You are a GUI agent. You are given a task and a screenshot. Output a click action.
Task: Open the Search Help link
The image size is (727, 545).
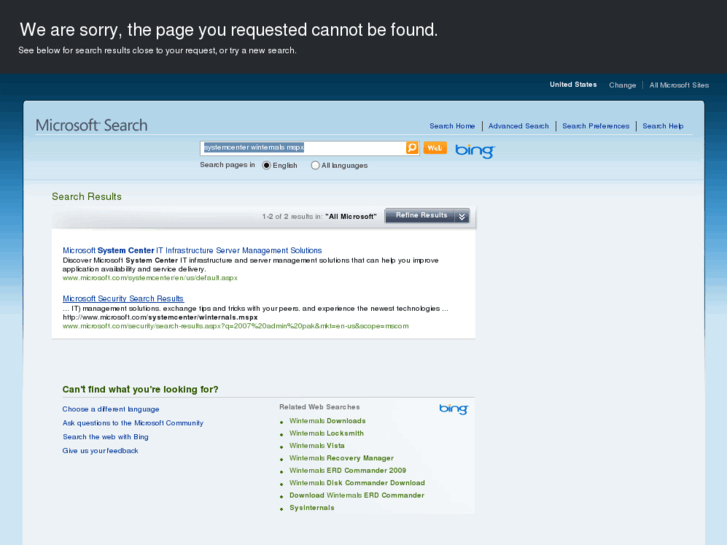663,126
